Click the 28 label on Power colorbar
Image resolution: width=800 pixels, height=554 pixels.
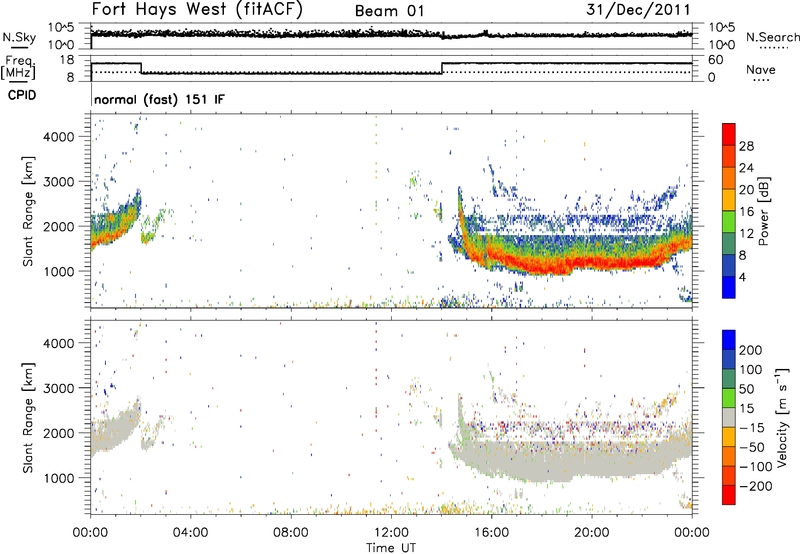pyautogui.click(x=746, y=146)
